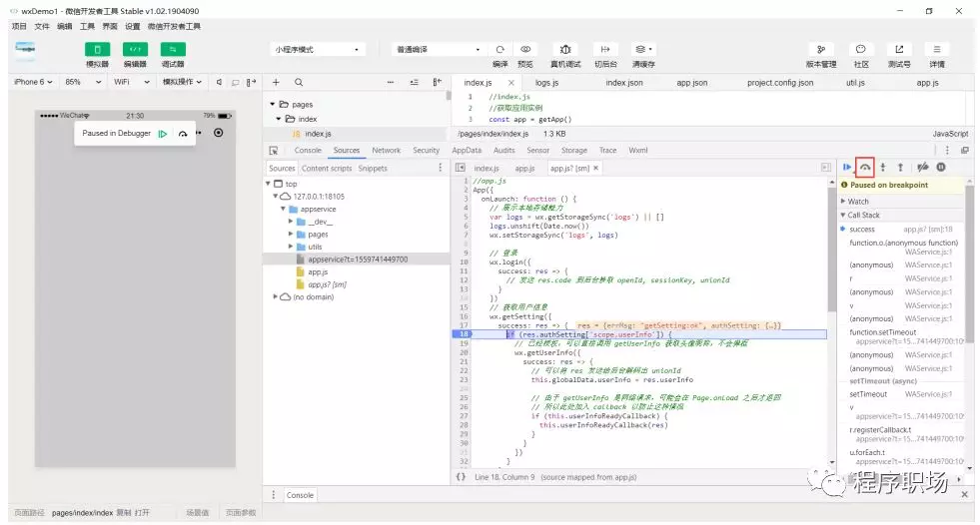Activate the inspect element picker icon

pyautogui.click(x=273, y=151)
